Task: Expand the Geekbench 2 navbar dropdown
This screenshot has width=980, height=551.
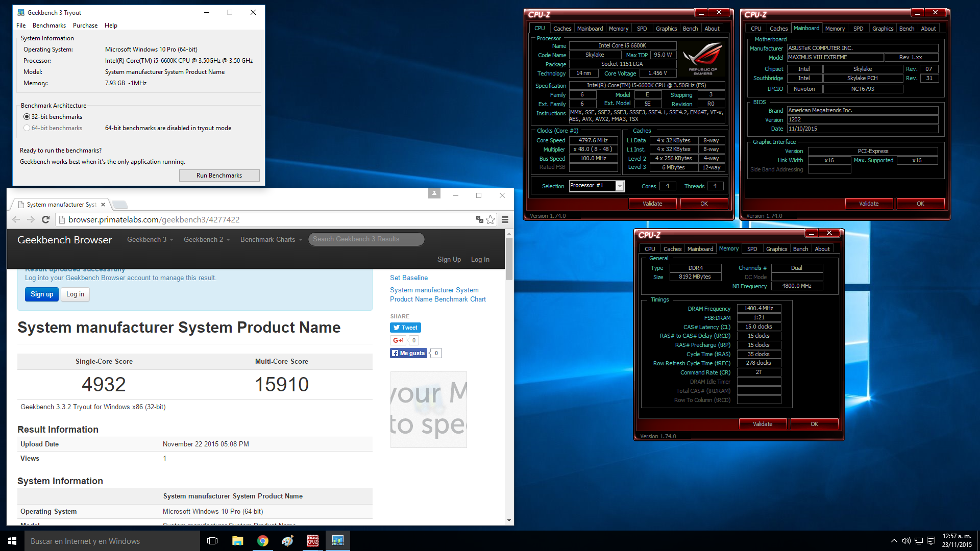Action: click(207, 240)
